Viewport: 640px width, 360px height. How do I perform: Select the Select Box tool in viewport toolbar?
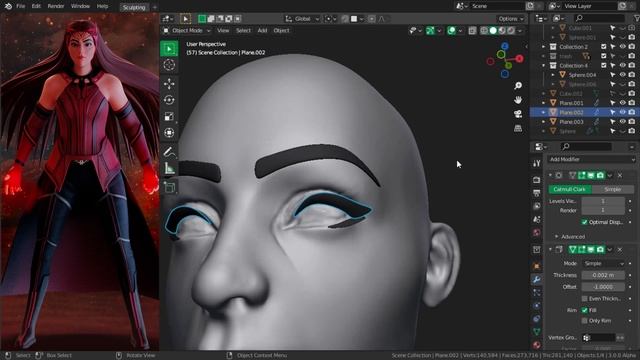pos(169,49)
